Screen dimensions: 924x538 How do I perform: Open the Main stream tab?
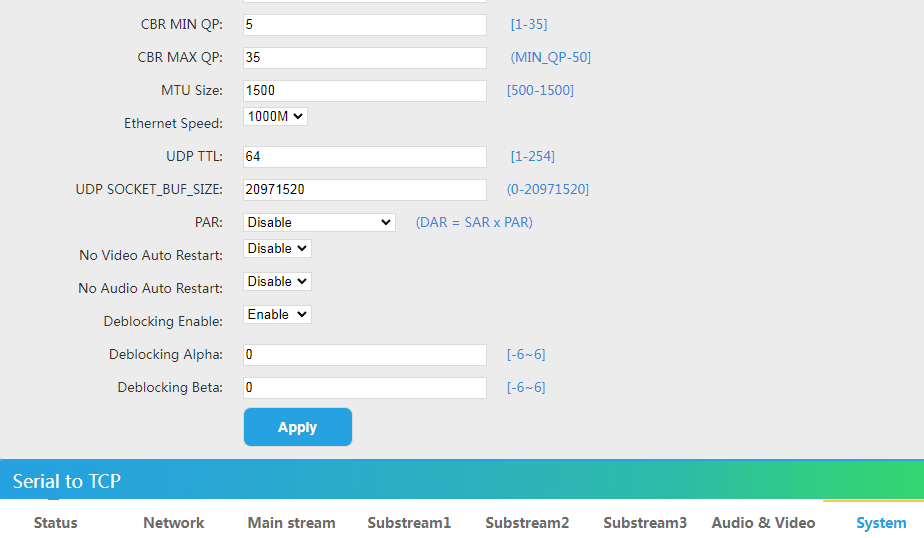(x=292, y=523)
